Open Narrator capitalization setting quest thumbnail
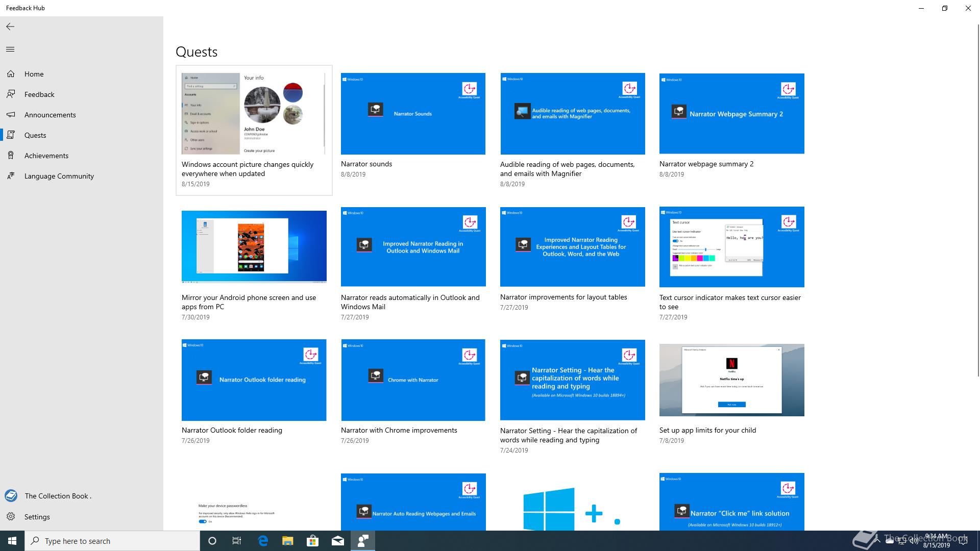Viewport: 980px width, 551px height. point(572,380)
